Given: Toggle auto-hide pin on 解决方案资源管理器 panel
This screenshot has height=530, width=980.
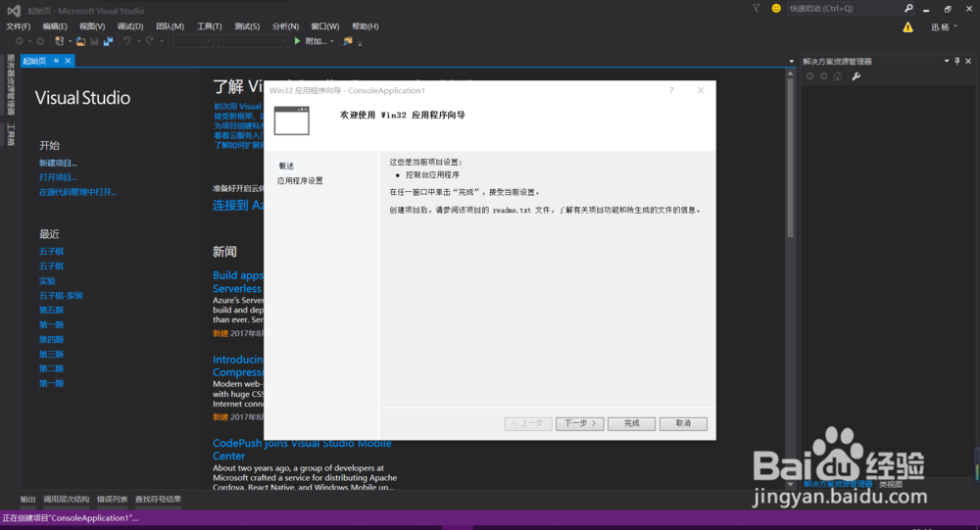Looking at the screenshot, I should 956,61.
